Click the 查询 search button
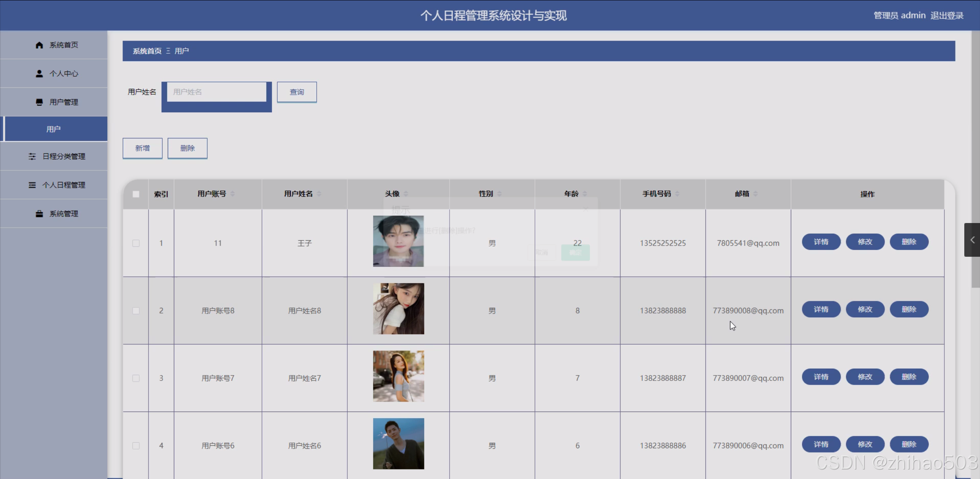Viewport: 980px width, 479px height. tap(297, 92)
